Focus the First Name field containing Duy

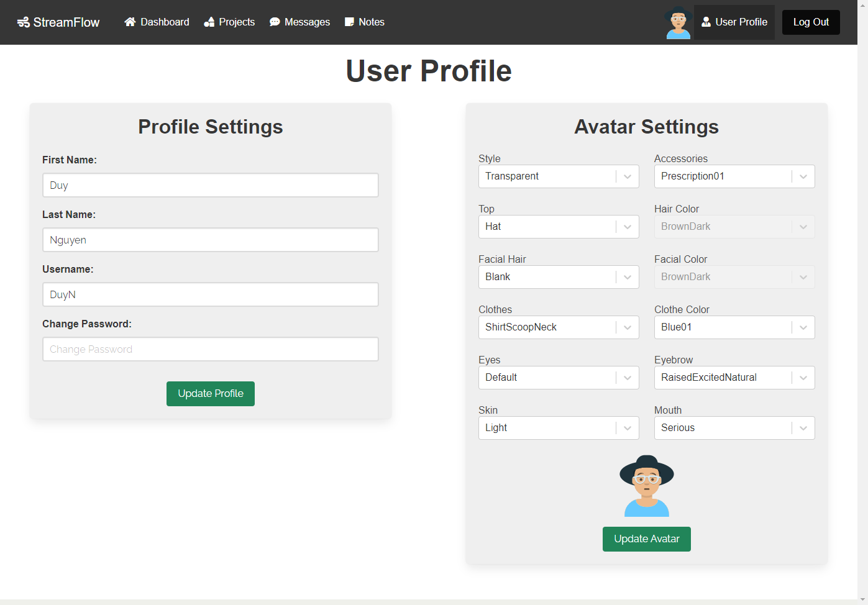(x=211, y=185)
